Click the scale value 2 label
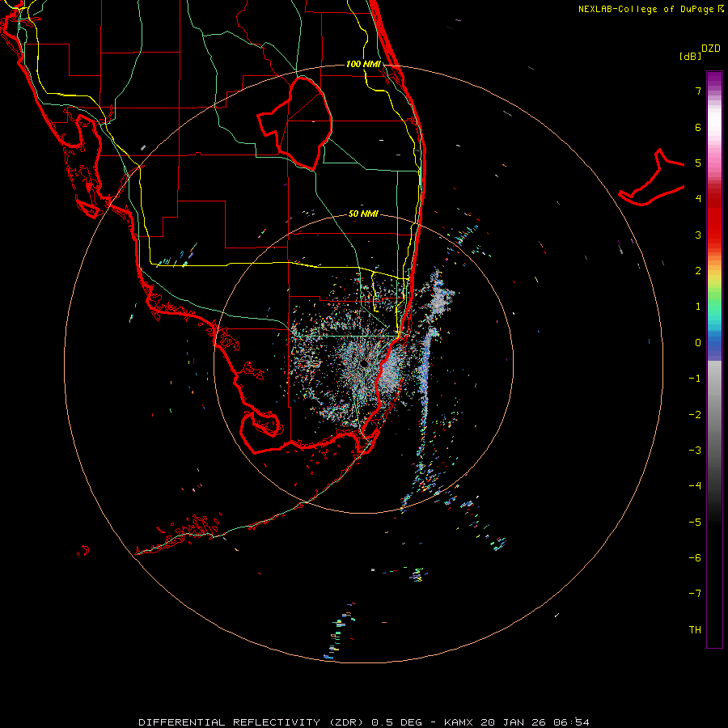Viewport: 728px width, 728px height. (x=698, y=271)
